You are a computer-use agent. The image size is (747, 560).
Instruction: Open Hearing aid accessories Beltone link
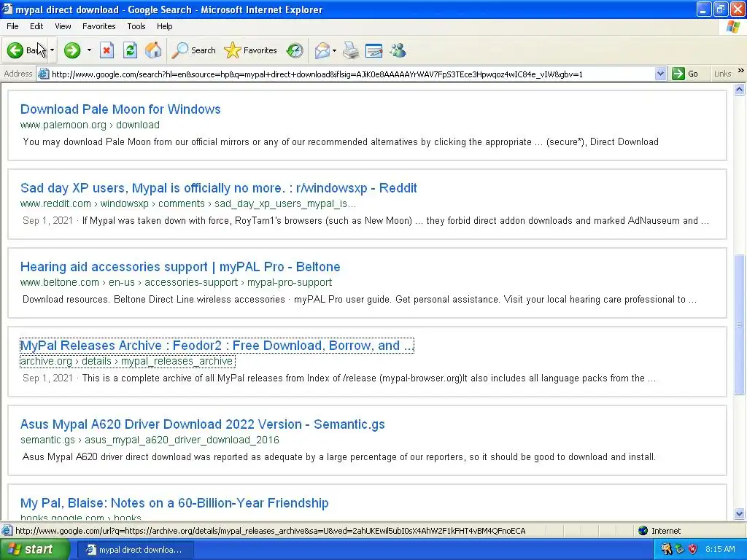(180, 267)
